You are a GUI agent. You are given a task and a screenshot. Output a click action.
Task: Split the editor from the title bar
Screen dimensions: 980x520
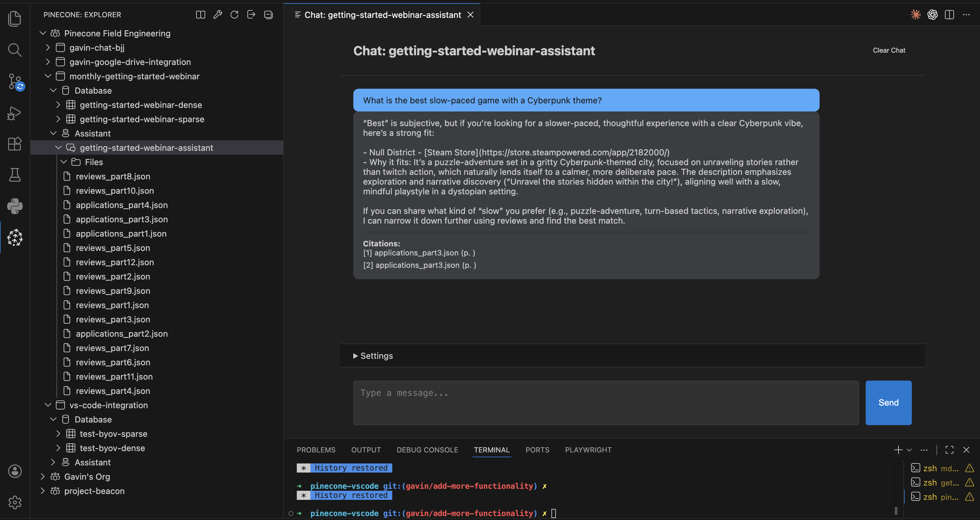949,15
